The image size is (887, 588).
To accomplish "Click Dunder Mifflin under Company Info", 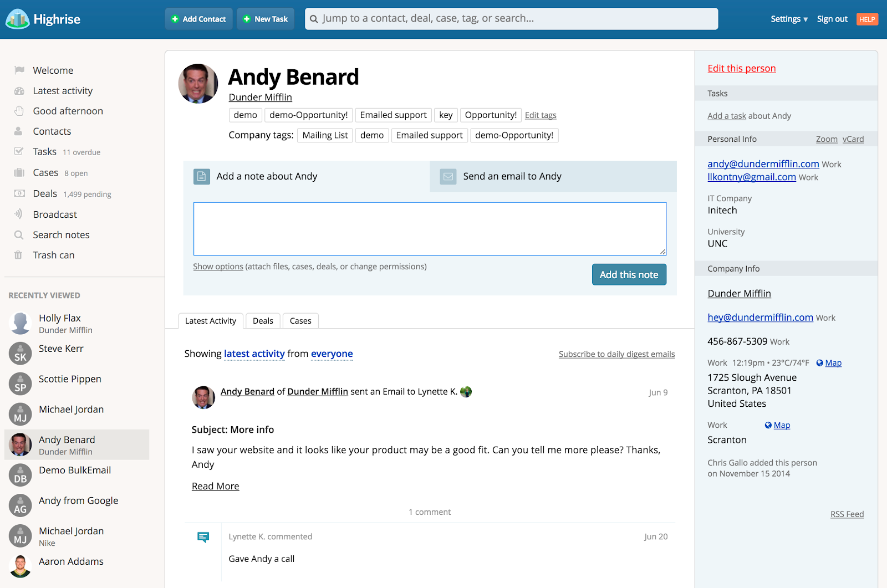I will [739, 293].
